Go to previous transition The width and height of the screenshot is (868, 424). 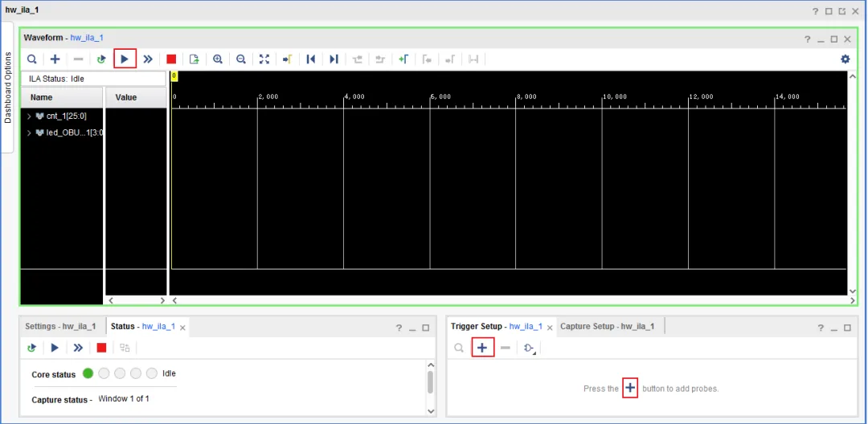point(357,59)
